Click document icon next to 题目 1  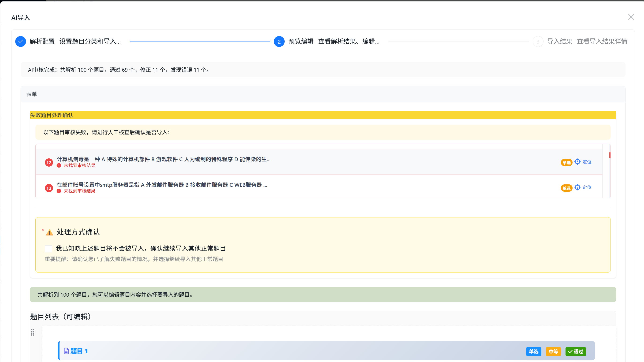click(66, 351)
